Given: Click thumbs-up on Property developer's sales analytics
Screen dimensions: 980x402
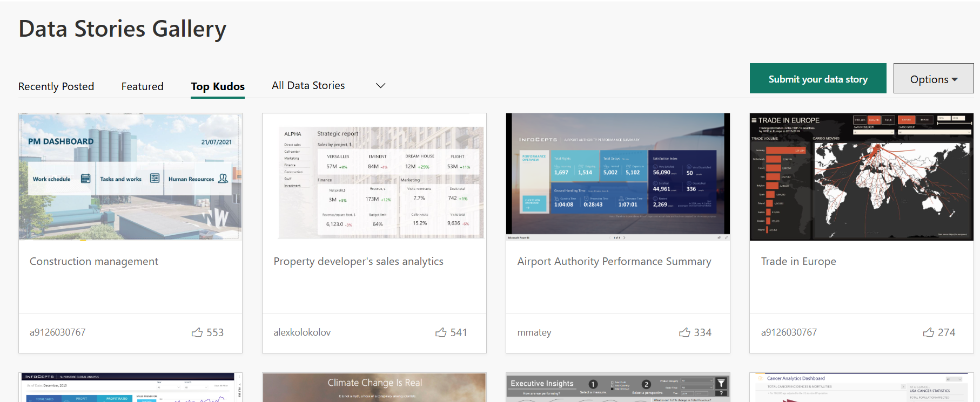Looking at the screenshot, I should pyautogui.click(x=441, y=332).
